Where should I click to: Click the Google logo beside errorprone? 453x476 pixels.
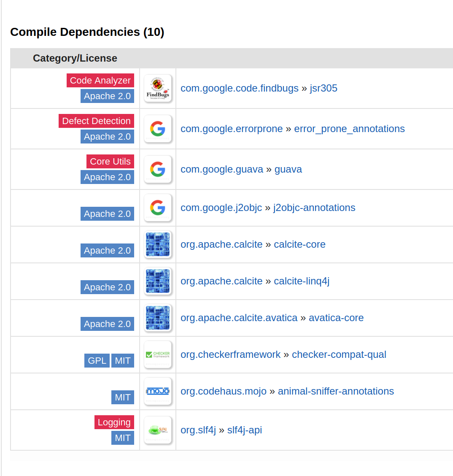coord(158,129)
